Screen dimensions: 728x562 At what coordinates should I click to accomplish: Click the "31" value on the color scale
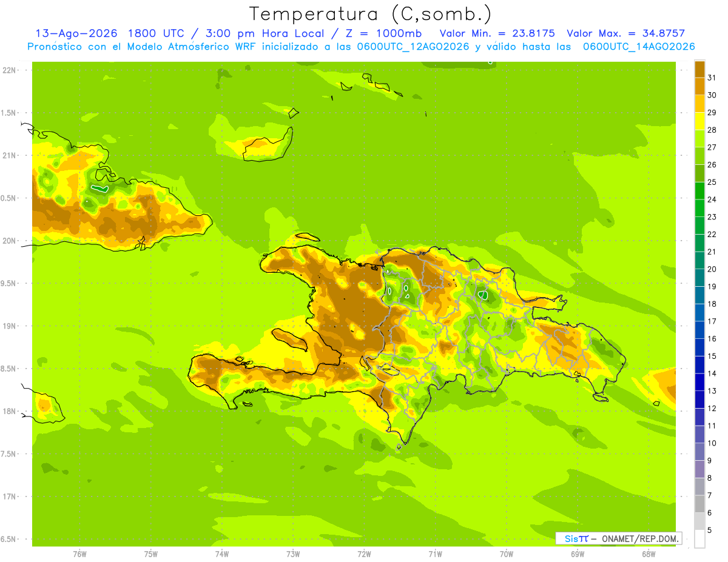[x=712, y=78]
